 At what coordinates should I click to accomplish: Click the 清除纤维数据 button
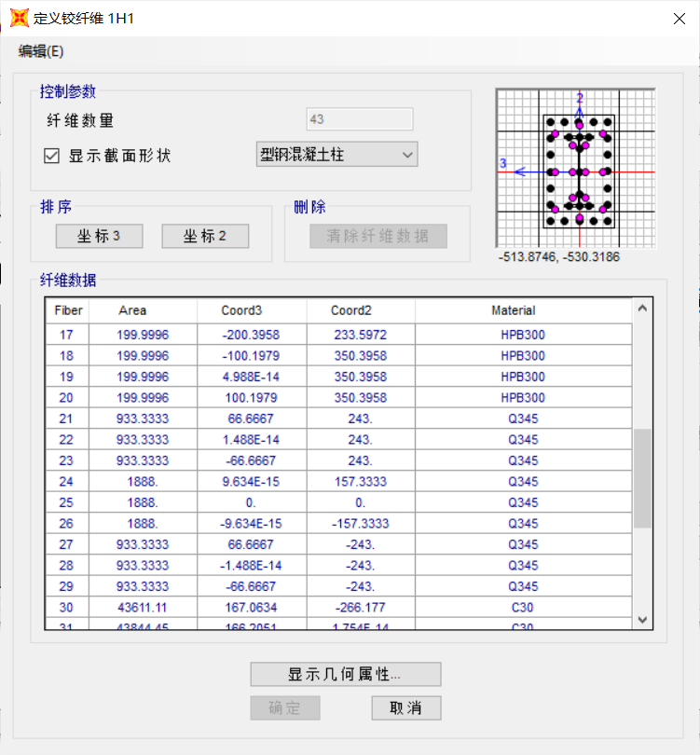tap(378, 236)
